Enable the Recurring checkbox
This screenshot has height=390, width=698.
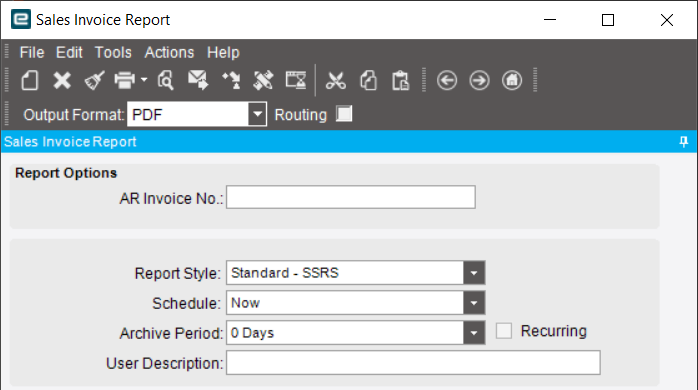tap(503, 331)
